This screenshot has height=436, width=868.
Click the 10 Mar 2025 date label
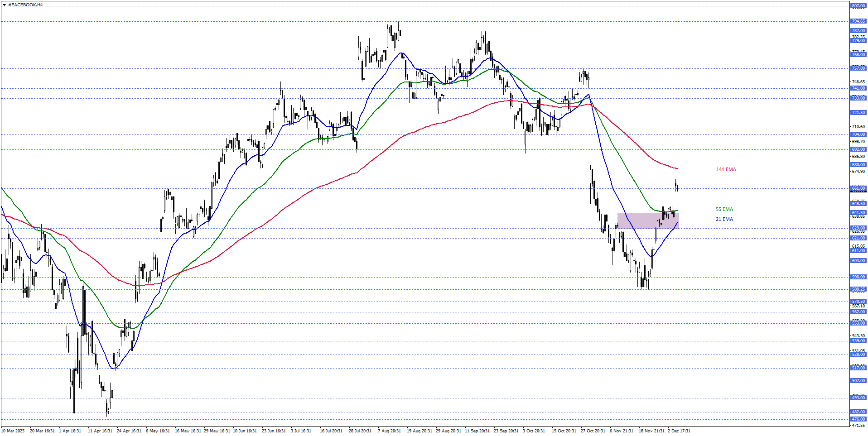click(x=13, y=431)
